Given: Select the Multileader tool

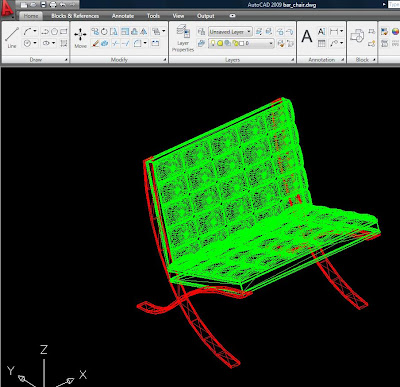Looking at the screenshot, I should click(334, 43).
